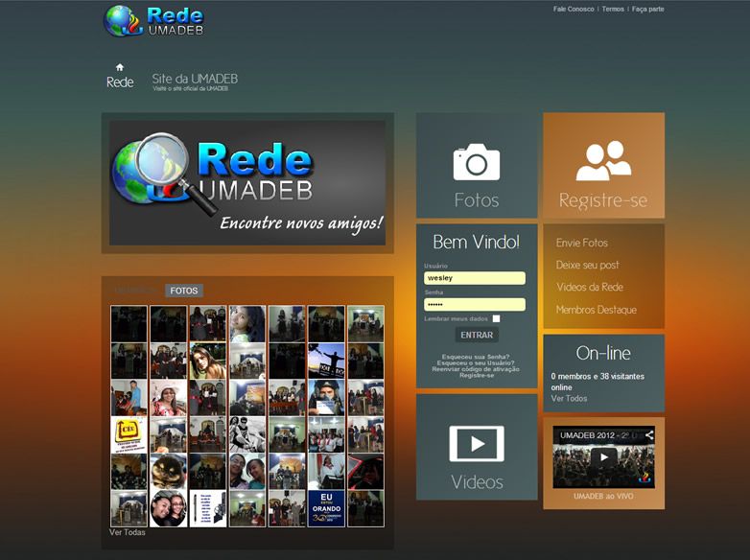Click 'Ver Todas' below the photo grid
This screenshot has width=750, height=560.
pos(127,532)
